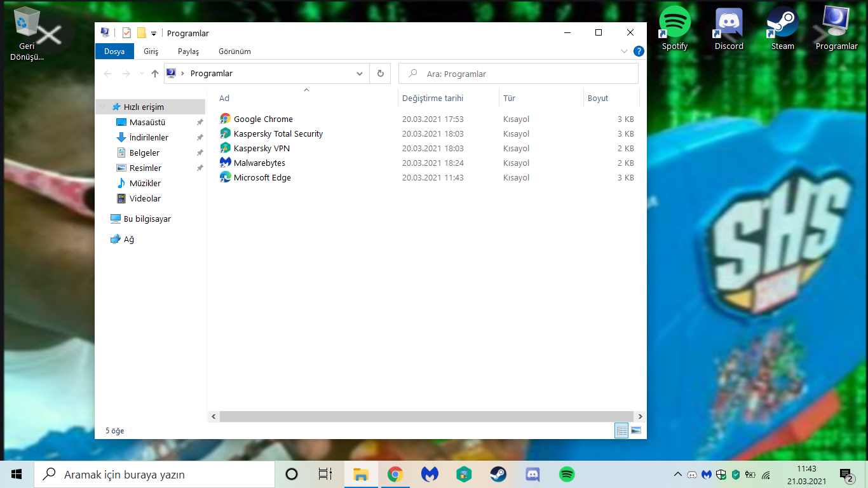This screenshot has height=488, width=868.
Task: Click the breadcrumb chevron before Programlar
Action: [183, 74]
